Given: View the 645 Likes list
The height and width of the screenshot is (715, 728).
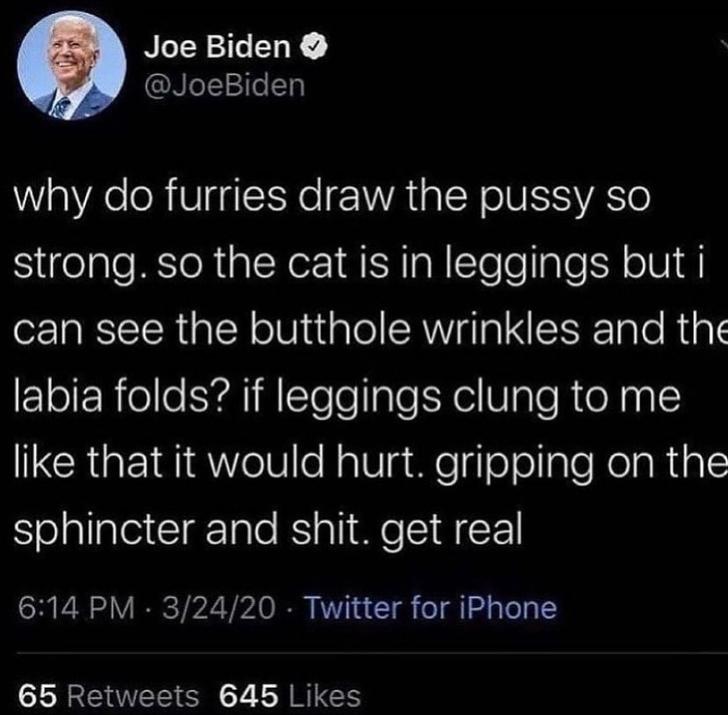Looking at the screenshot, I should [290, 697].
